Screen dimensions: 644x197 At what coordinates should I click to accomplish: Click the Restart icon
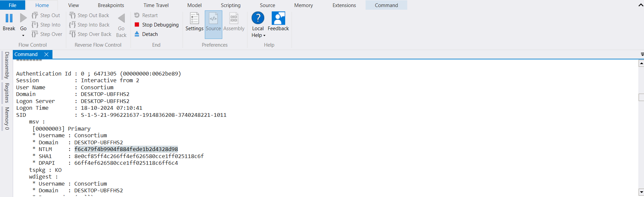(x=137, y=15)
